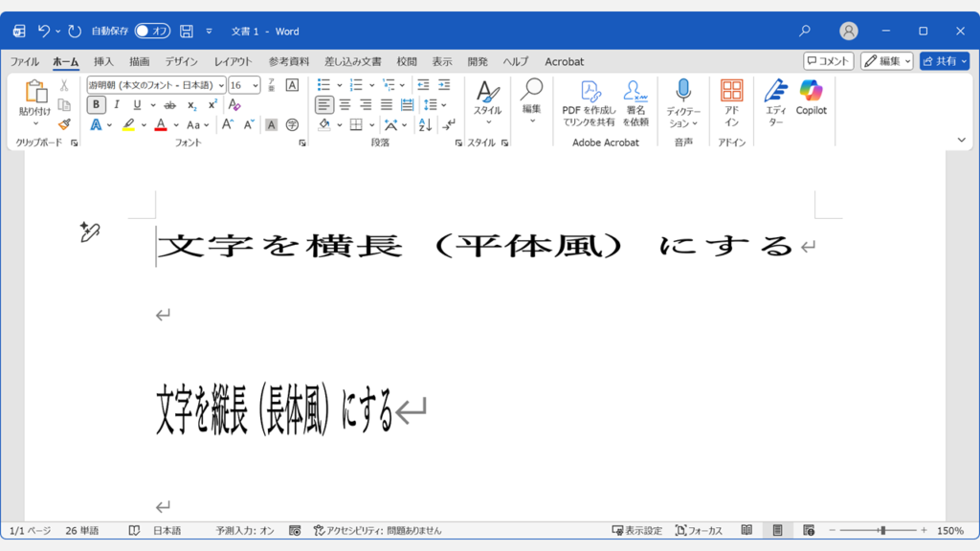Select the yellow text highlight icon
The image size is (980, 551).
coord(128,125)
